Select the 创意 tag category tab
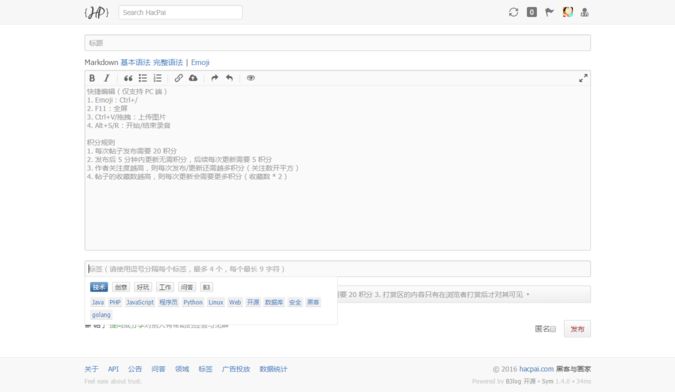The height and width of the screenshot is (392, 675). pos(121,287)
